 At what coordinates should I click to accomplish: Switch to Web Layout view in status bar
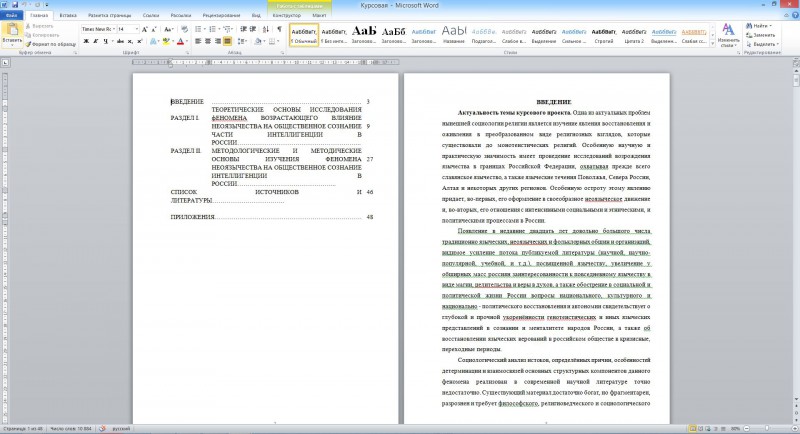708,429
